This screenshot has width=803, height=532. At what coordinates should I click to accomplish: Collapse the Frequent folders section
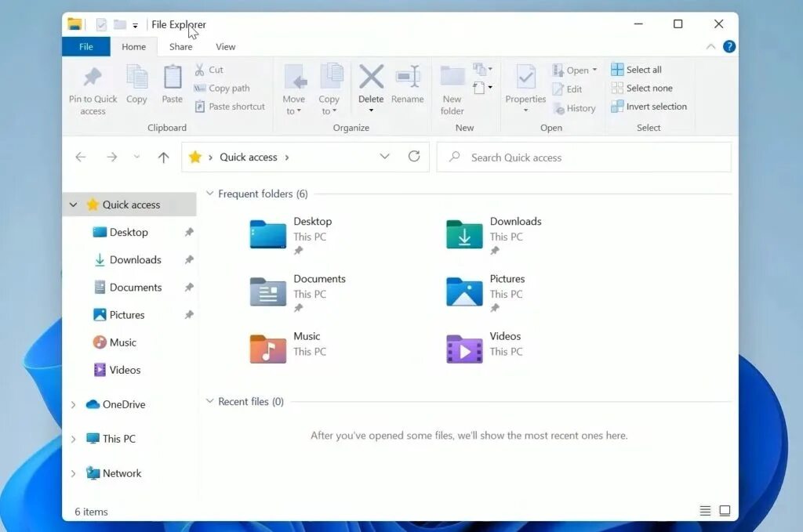209,194
